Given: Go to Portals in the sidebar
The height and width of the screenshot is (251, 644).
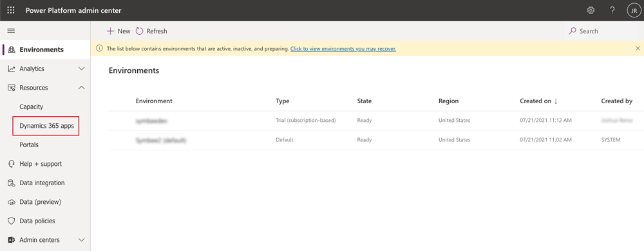Looking at the screenshot, I should tap(29, 145).
